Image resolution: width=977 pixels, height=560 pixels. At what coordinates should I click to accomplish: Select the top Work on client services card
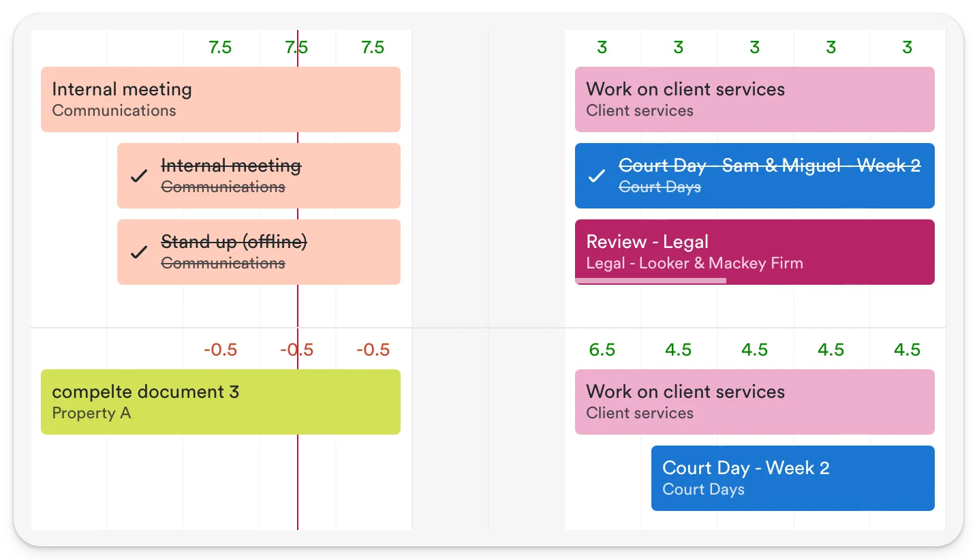tap(755, 99)
